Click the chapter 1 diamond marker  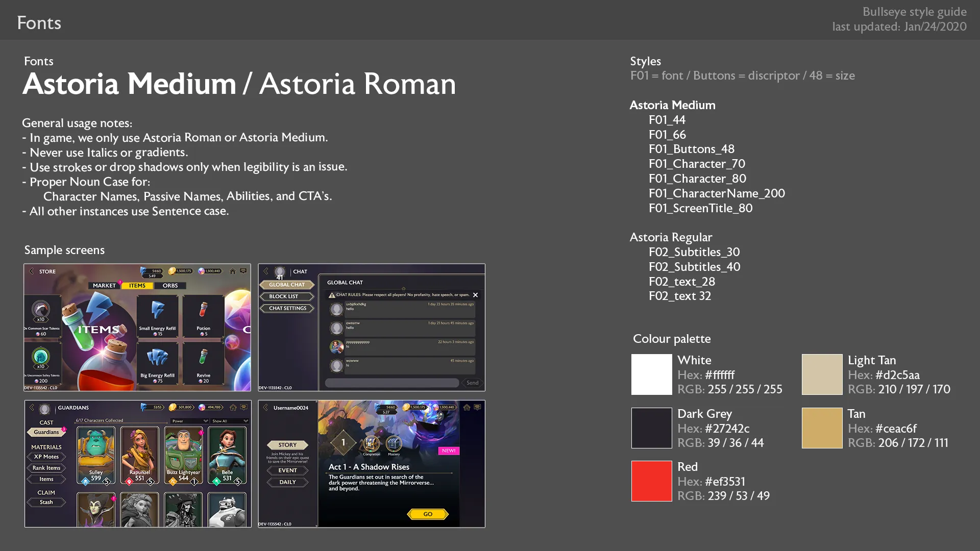point(343,442)
